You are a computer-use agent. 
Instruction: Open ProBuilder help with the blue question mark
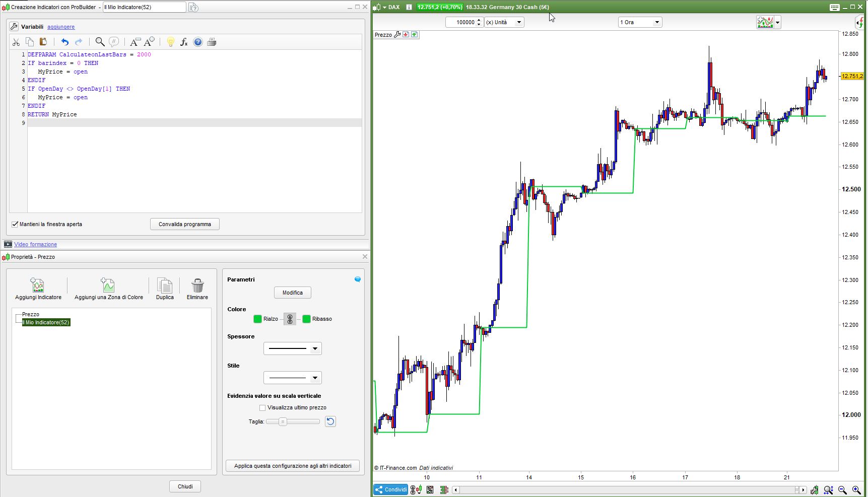tap(198, 42)
